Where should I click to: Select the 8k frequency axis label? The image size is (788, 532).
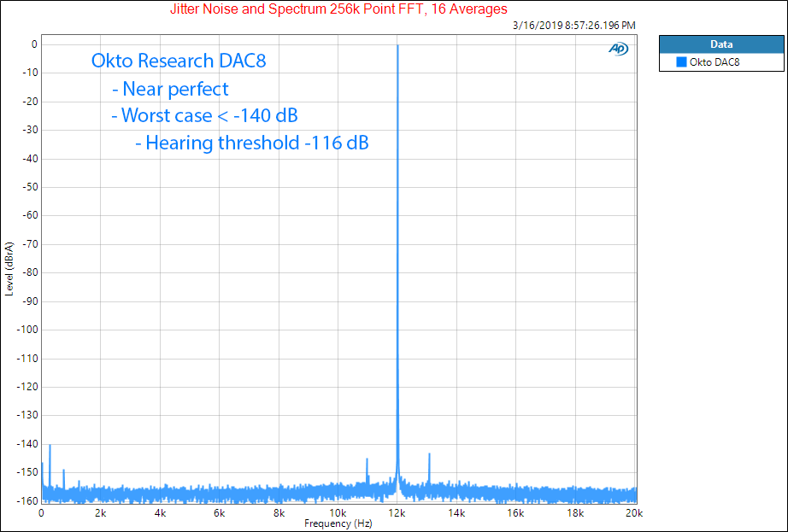click(279, 513)
